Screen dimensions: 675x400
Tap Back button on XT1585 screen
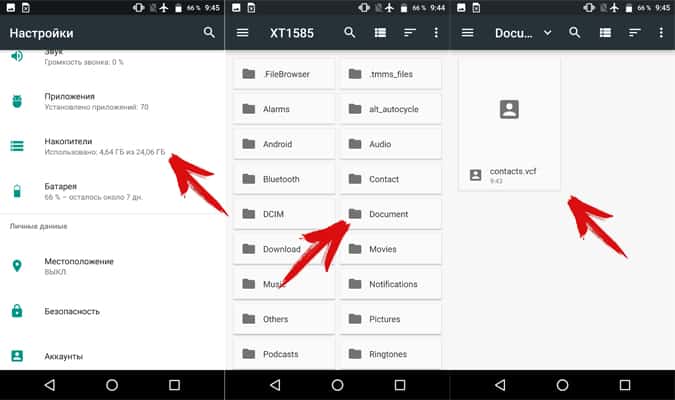(276, 384)
